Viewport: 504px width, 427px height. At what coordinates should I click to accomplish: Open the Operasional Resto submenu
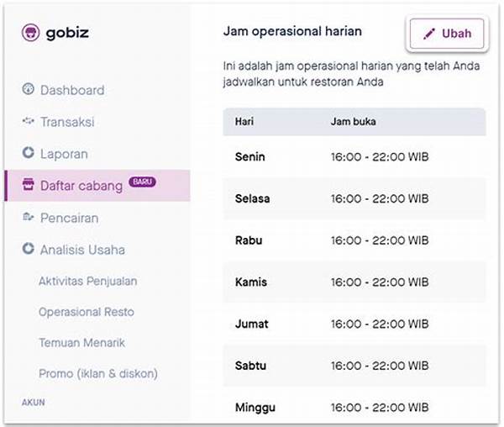87,312
